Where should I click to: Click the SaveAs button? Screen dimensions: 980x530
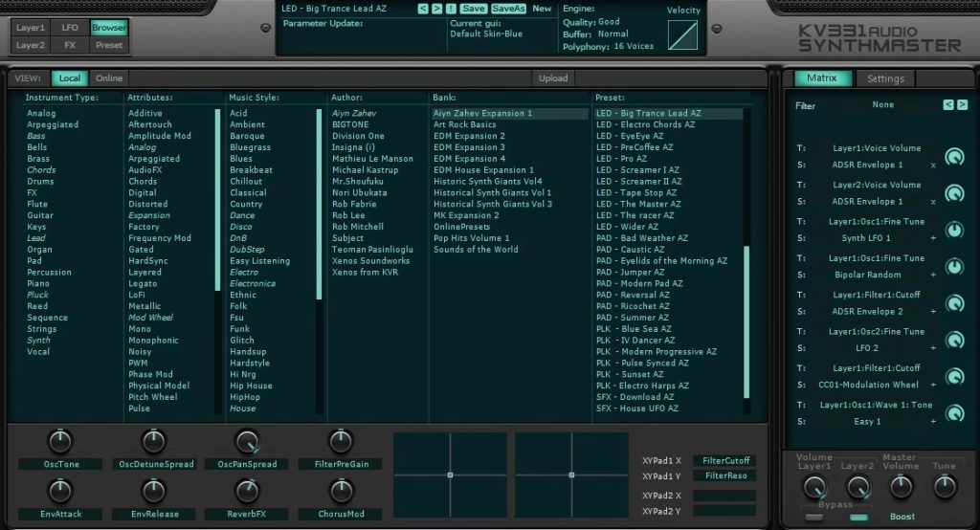(x=508, y=9)
